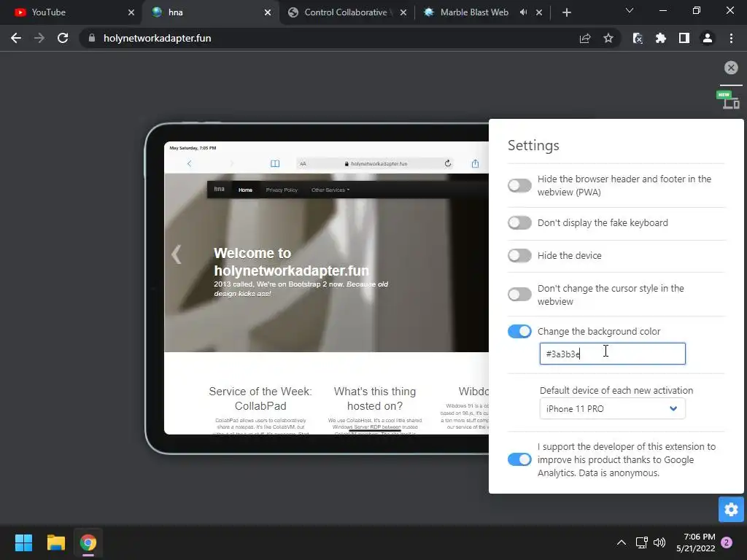Image resolution: width=747 pixels, height=560 pixels.
Task: Open notification count badge
Action: click(727, 542)
